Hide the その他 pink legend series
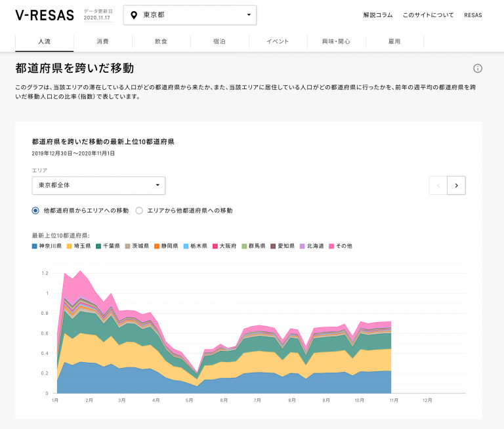Image resolution: width=504 pixels, height=429 pixels. click(341, 246)
